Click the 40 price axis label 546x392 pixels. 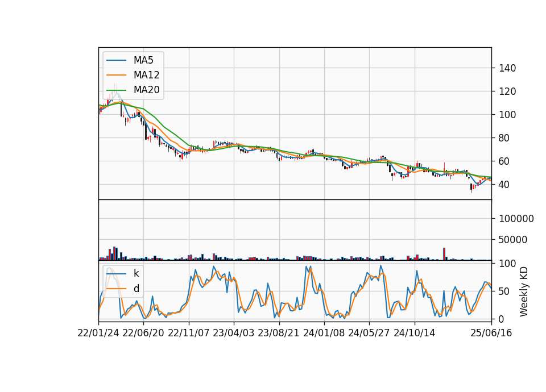(x=504, y=185)
